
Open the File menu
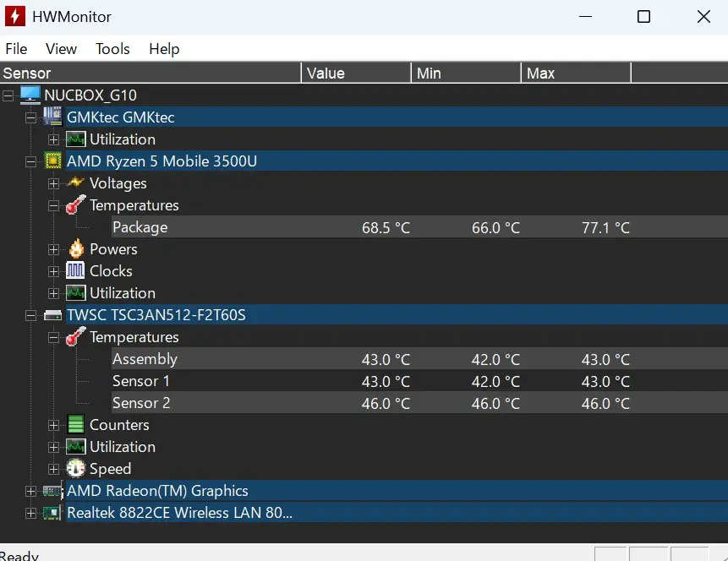[x=16, y=49]
